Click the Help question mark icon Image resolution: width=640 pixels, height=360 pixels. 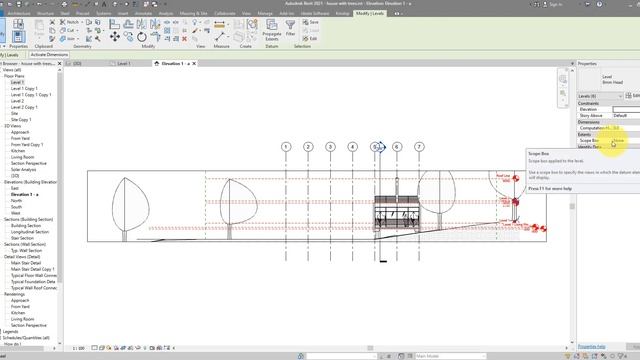point(599,4)
